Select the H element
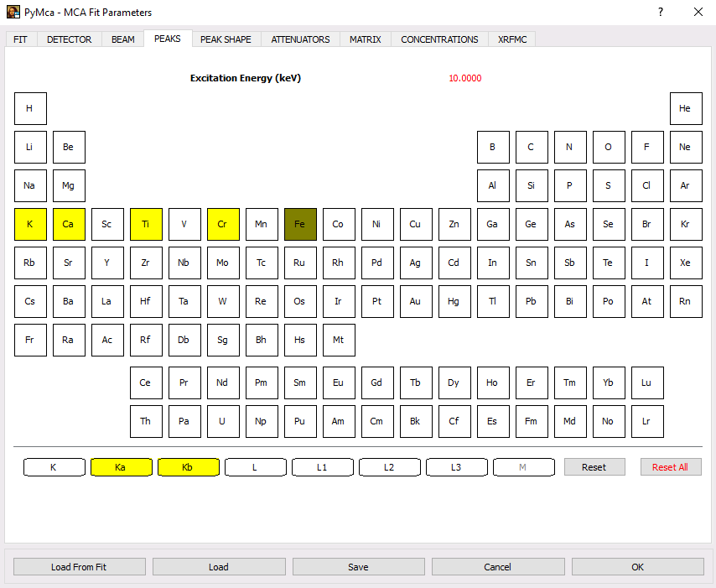Screen dimensions: 716x588 click(x=30, y=109)
